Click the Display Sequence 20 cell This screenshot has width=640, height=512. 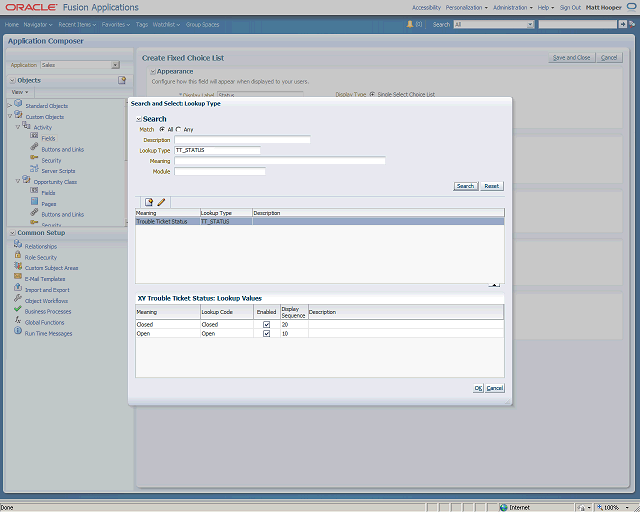294,325
